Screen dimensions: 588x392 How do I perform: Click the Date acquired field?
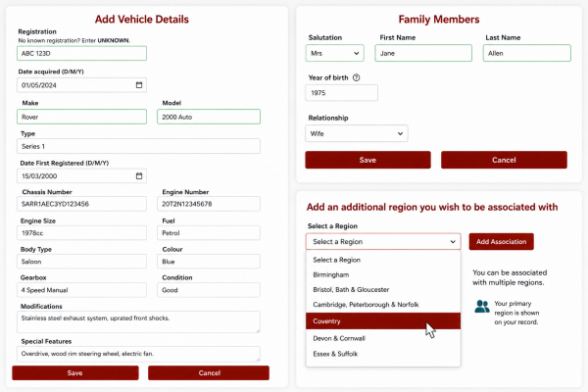point(81,85)
